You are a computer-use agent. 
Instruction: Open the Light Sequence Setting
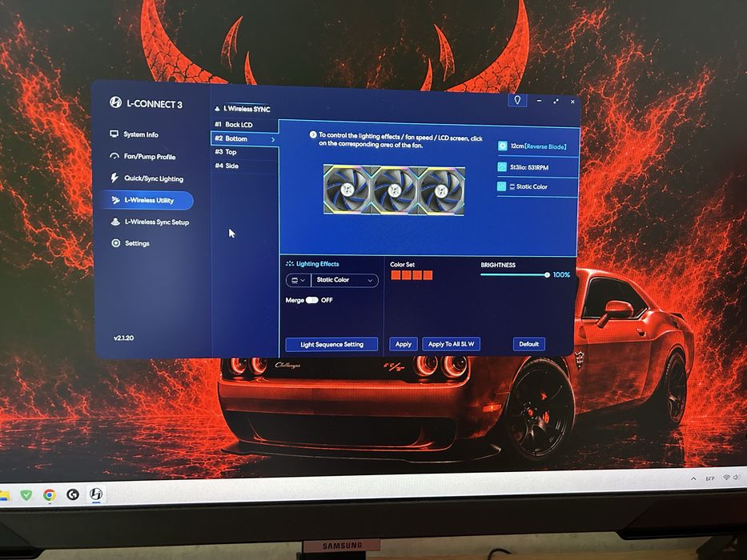pyautogui.click(x=331, y=344)
